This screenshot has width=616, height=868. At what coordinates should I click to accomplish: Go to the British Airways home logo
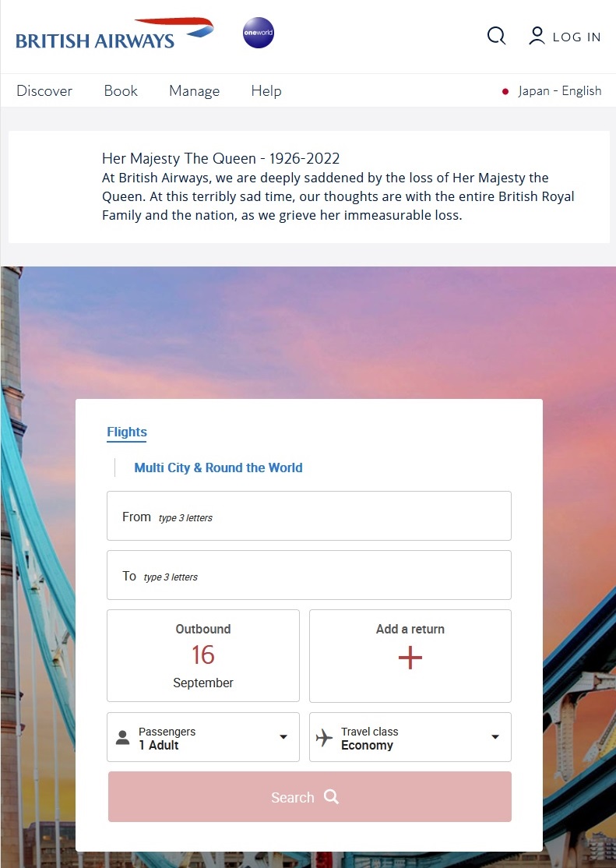[114, 34]
